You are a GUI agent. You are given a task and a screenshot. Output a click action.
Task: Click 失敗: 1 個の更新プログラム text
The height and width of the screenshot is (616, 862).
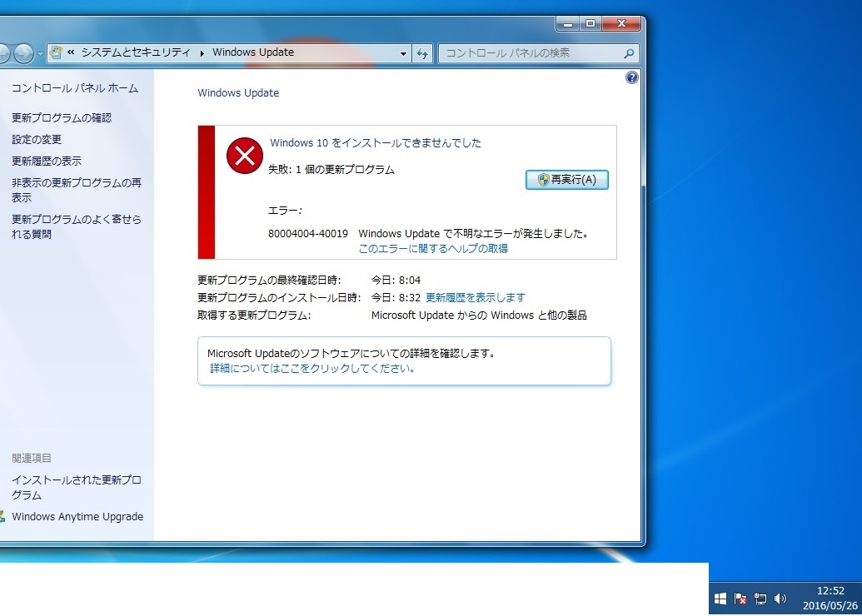[x=331, y=170]
